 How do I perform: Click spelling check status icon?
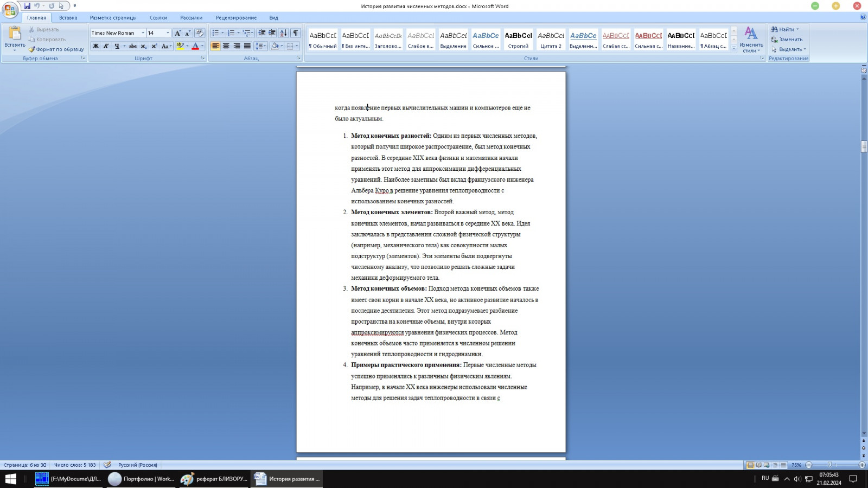point(107,465)
